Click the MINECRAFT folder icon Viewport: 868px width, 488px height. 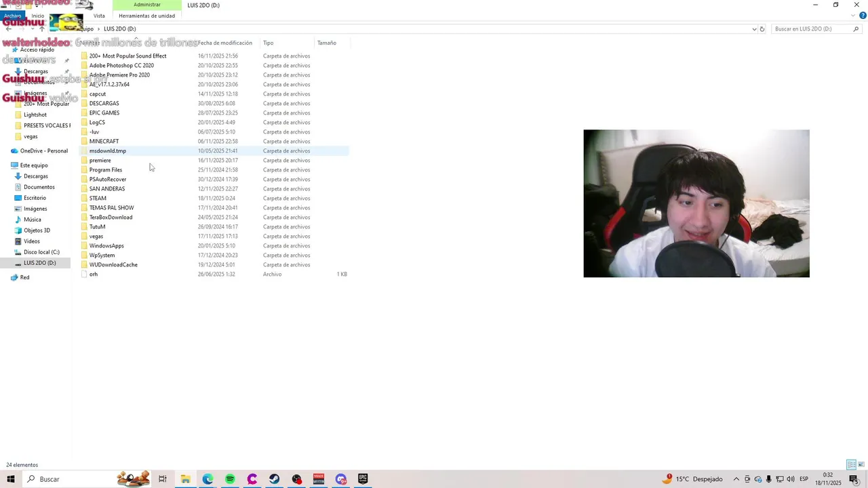[84, 142]
